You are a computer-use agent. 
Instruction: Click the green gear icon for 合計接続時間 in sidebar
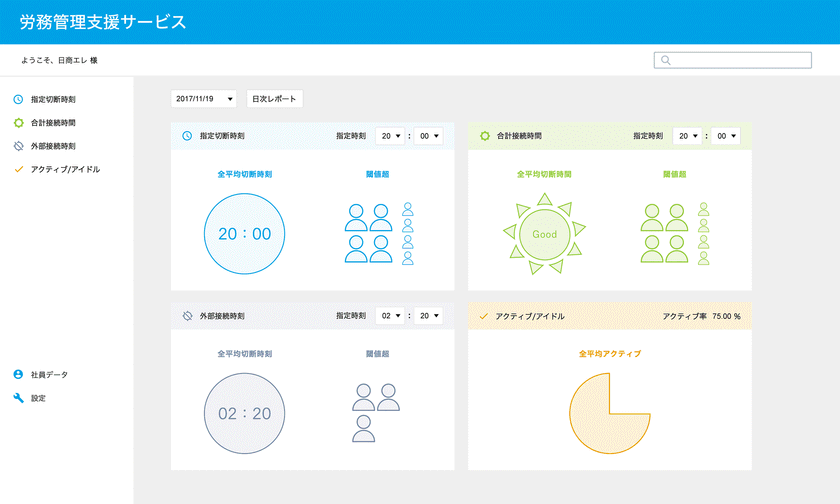coord(18,123)
